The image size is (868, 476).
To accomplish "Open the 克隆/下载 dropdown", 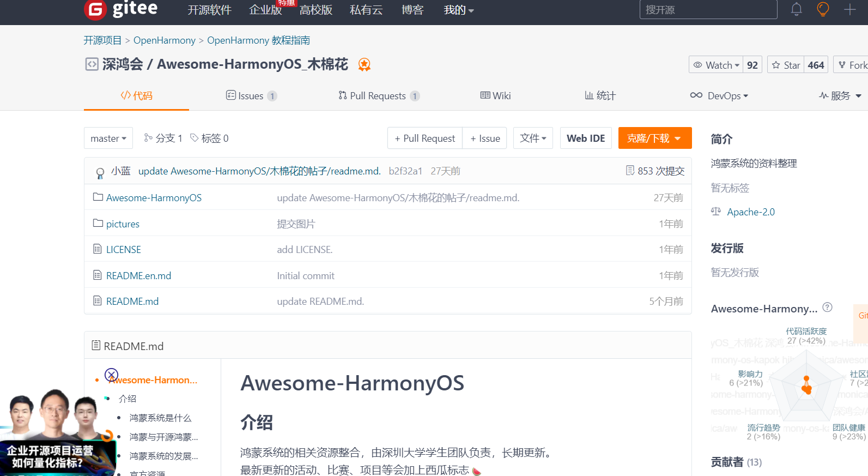I will [x=655, y=138].
